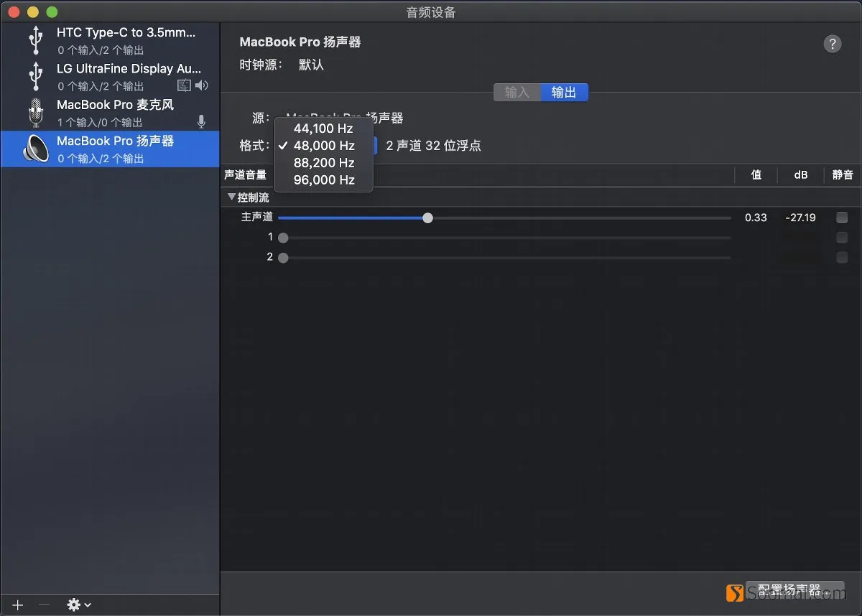Add a new device with the plus button
This screenshot has height=616, width=862.
point(18,605)
